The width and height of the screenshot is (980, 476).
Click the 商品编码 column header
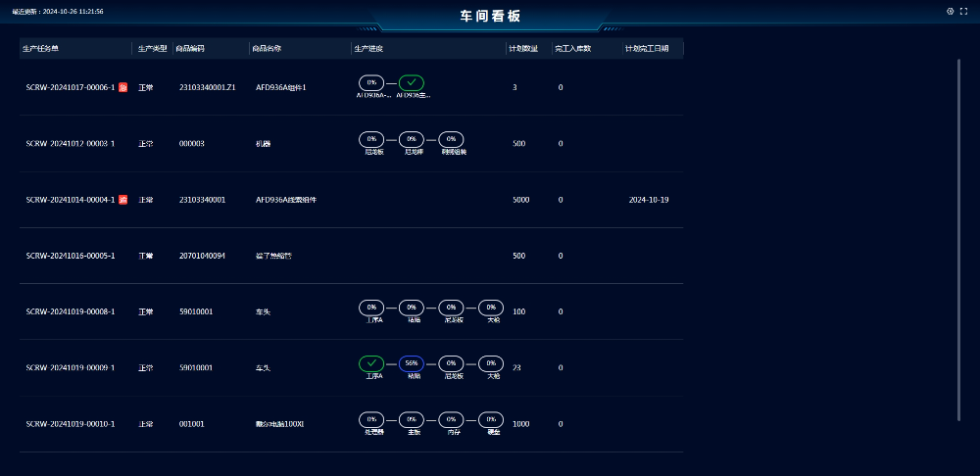tap(190, 49)
